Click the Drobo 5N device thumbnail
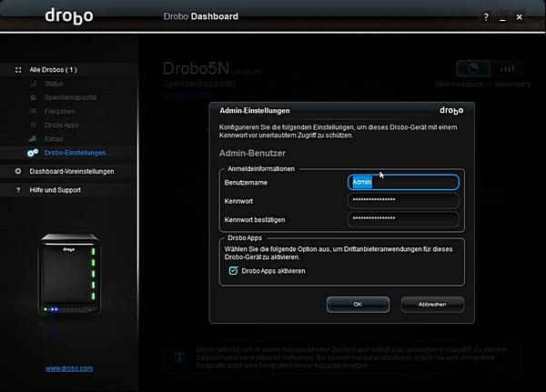Viewport: 546px width, 392px height. pyautogui.click(x=69, y=274)
